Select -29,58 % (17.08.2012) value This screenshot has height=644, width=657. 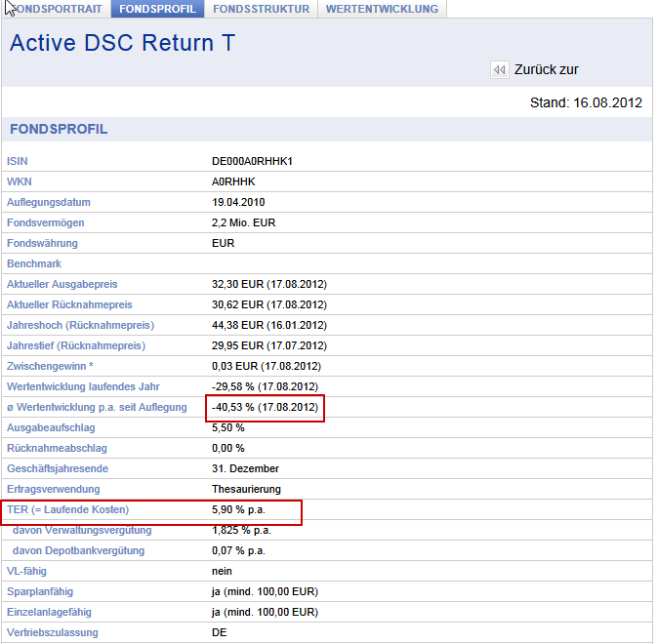265,387
